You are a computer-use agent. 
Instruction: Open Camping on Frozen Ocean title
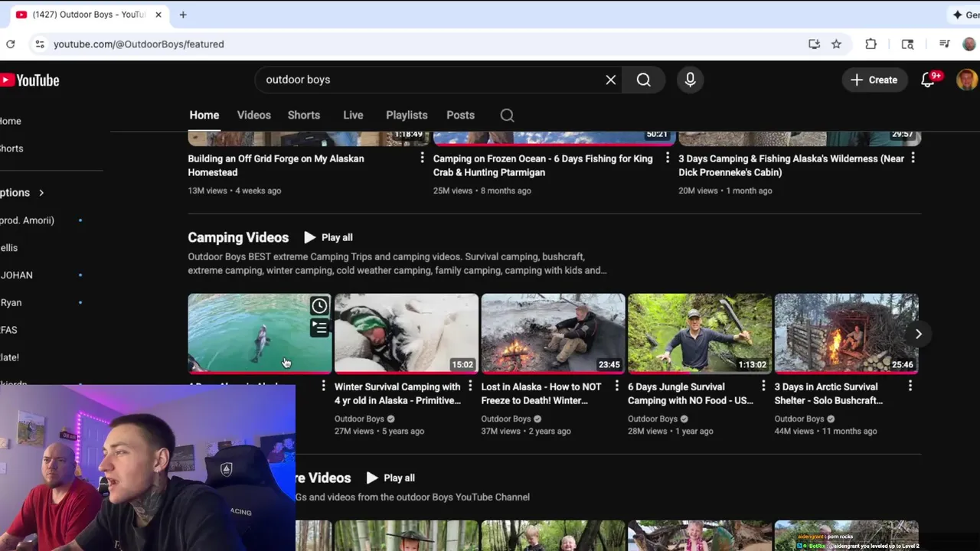543,165
